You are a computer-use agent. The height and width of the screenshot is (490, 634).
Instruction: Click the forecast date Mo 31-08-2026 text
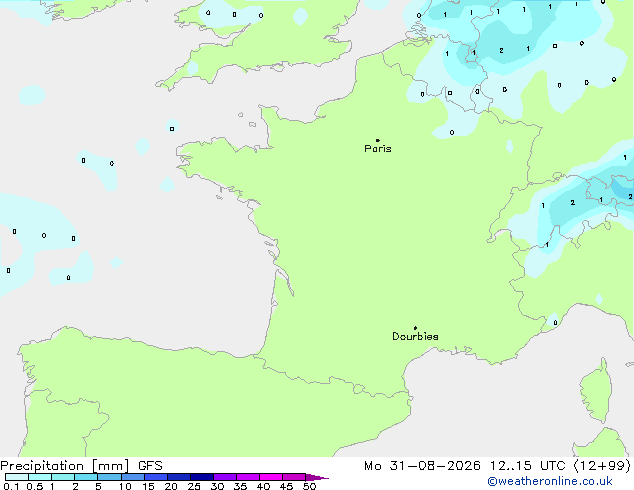[x=422, y=466]
